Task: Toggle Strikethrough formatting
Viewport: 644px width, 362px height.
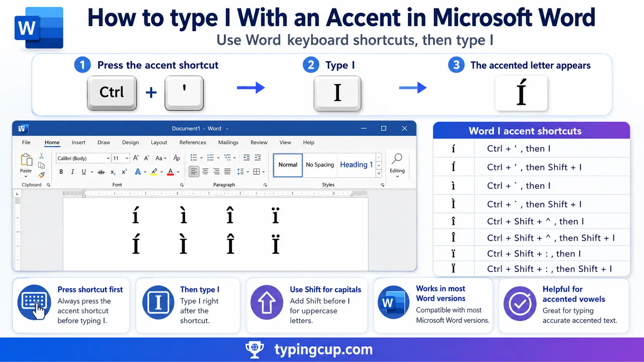Action: [101, 172]
